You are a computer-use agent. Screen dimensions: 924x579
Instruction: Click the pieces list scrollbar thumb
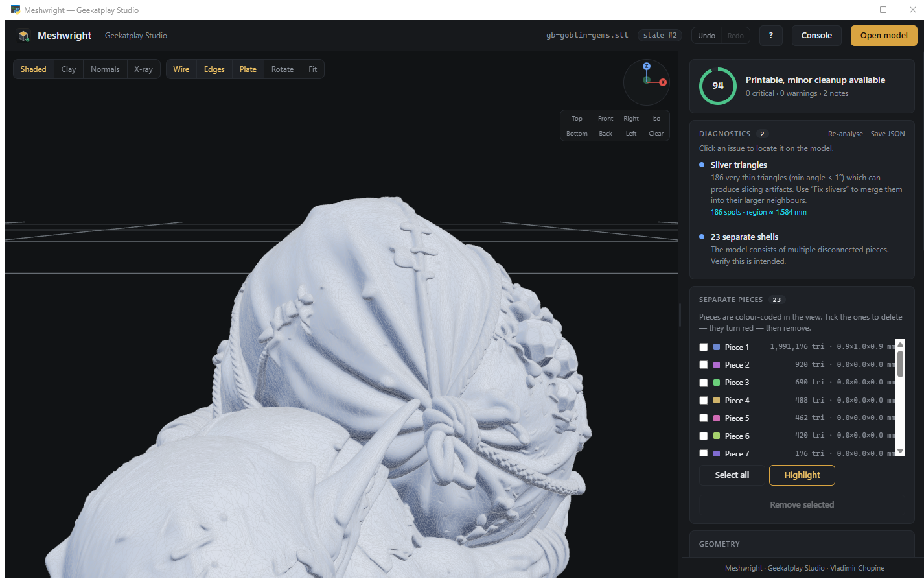[900, 363]
